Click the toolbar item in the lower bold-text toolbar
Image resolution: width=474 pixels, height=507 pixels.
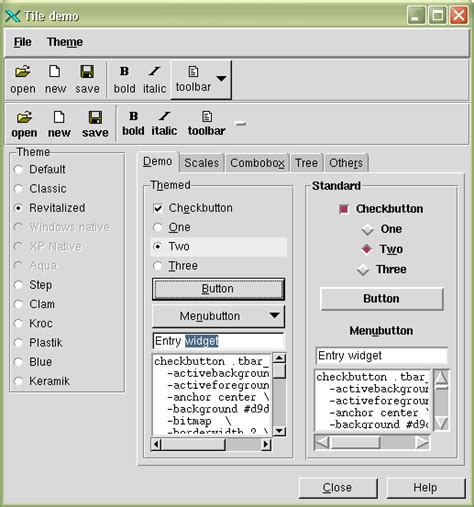pyautogui.click(x=207, y=124)
